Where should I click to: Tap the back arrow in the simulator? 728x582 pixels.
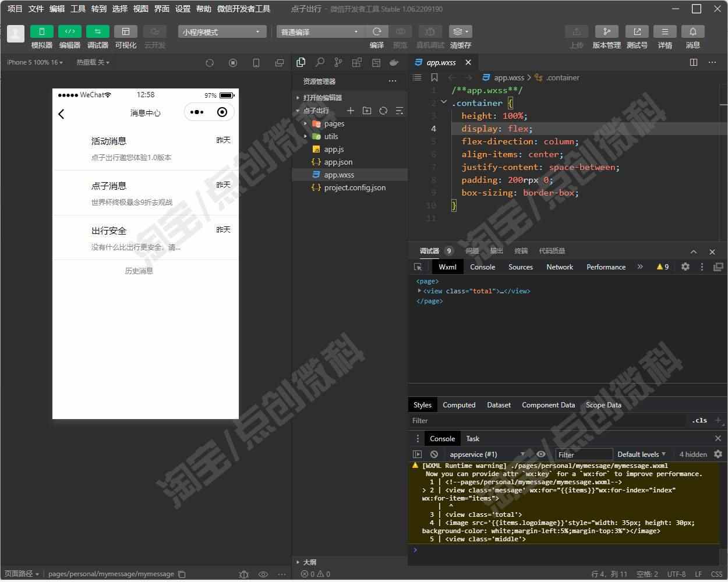click(62, 114)
